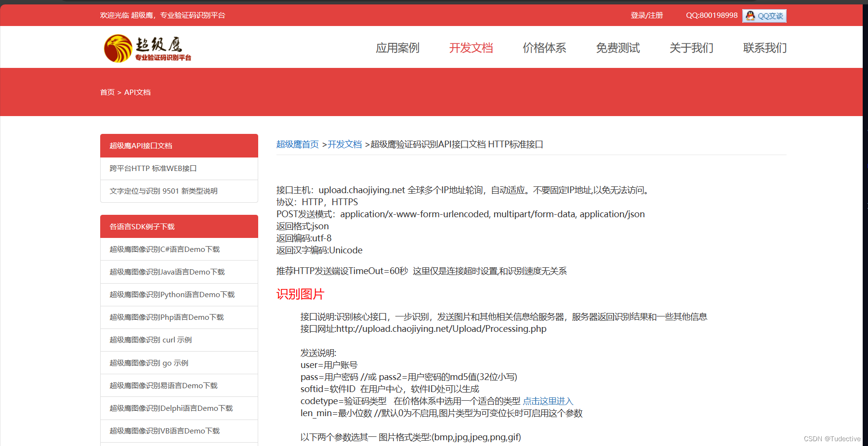
Task: Open the Python语言Demo下载 sidebar link
Action: 179,294
